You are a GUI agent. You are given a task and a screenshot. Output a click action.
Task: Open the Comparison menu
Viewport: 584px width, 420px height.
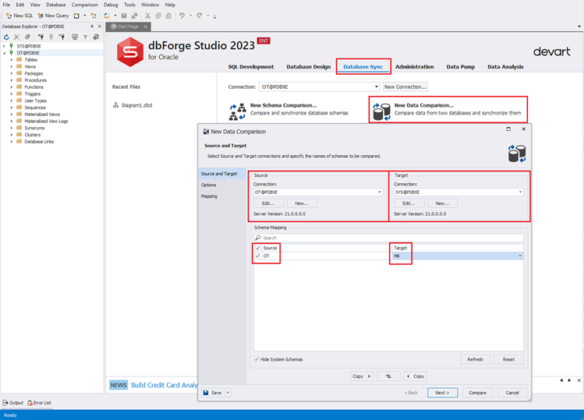[85, 5]
